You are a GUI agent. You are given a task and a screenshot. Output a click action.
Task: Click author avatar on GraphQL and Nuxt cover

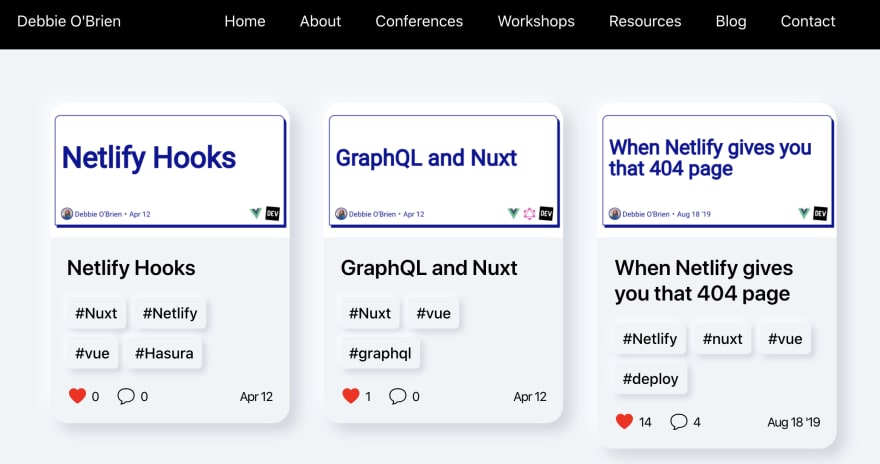(341, 214)
